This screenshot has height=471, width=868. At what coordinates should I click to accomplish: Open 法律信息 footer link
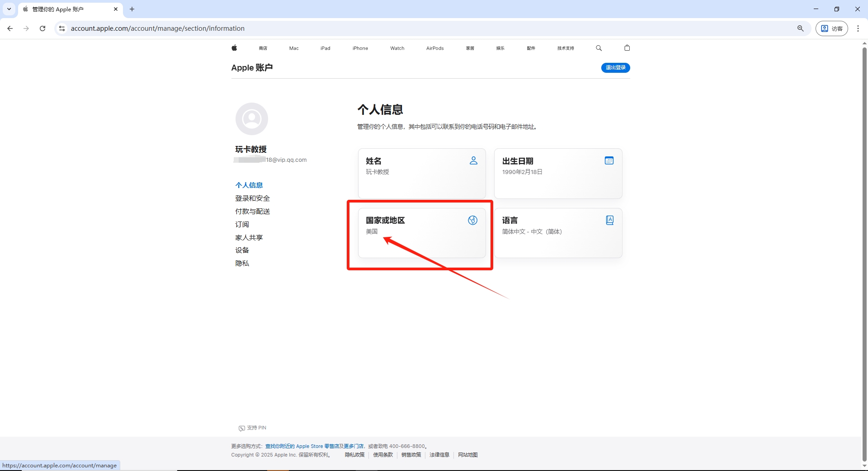coord(439,455)
